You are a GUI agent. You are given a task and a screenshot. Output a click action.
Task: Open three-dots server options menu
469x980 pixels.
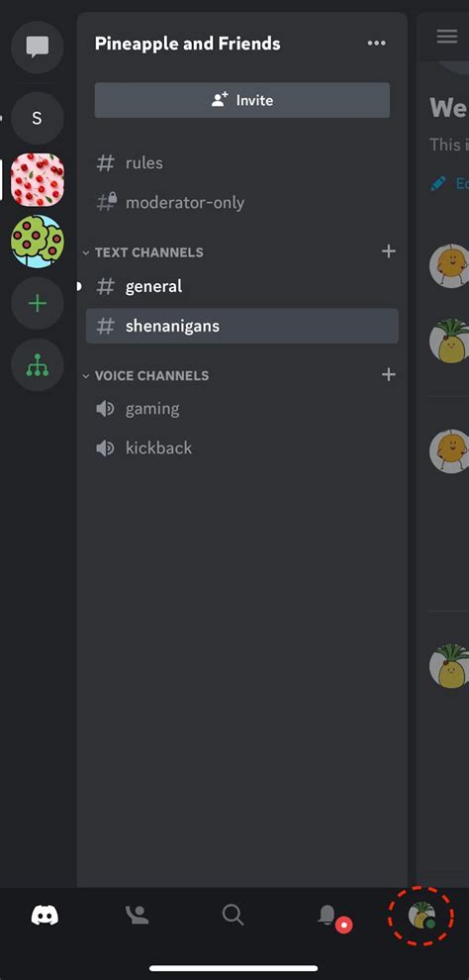(x=376, y=44)
